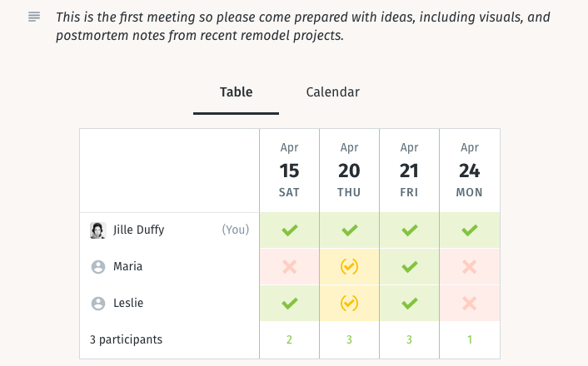Click Leslie's grey person avatar icon
The height and width of the screenshot is (366, 588).
98,303
